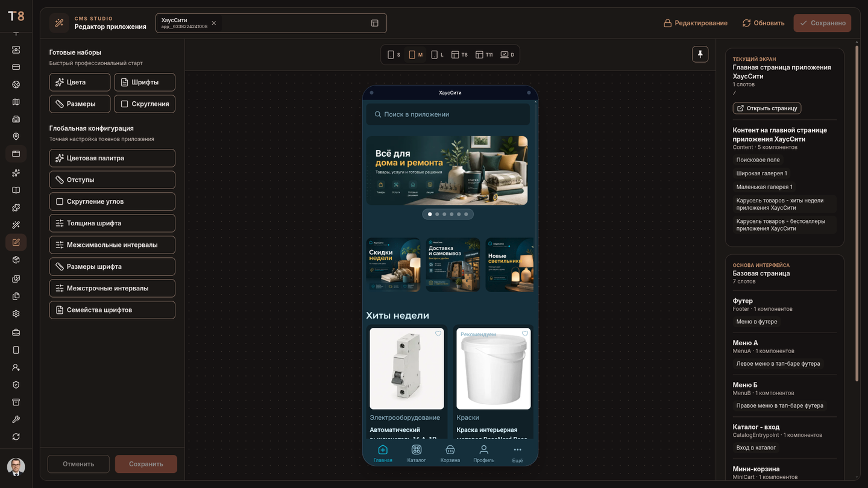Click the Обновить button
868x488 pixels.
(x=764, y=23)
